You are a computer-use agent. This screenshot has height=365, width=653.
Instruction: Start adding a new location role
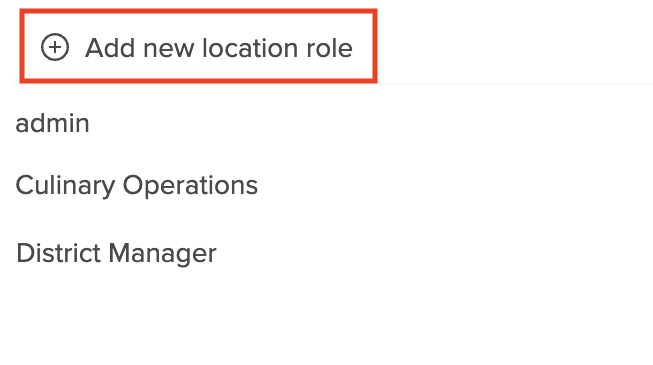[x=198, y=46]
